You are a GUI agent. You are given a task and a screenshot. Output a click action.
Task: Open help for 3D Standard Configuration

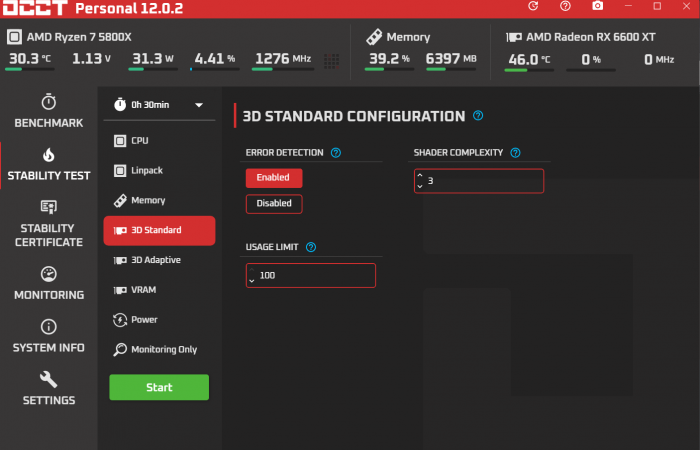click(478, 116)
